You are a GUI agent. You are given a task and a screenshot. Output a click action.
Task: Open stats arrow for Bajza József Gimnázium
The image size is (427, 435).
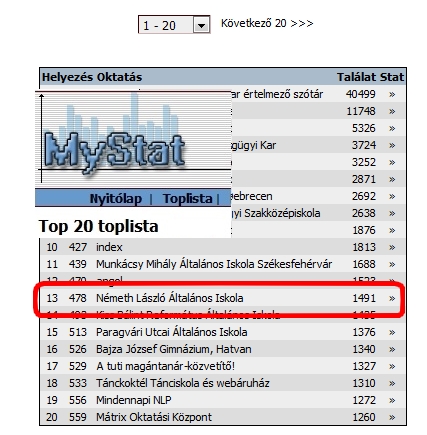tap(392, 349)
